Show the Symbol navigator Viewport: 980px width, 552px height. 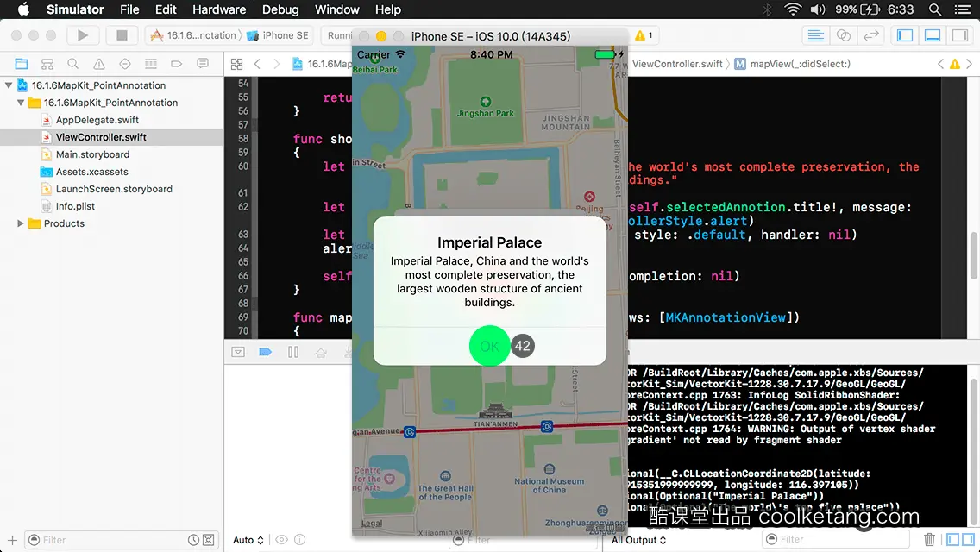[x=47, y=64]
